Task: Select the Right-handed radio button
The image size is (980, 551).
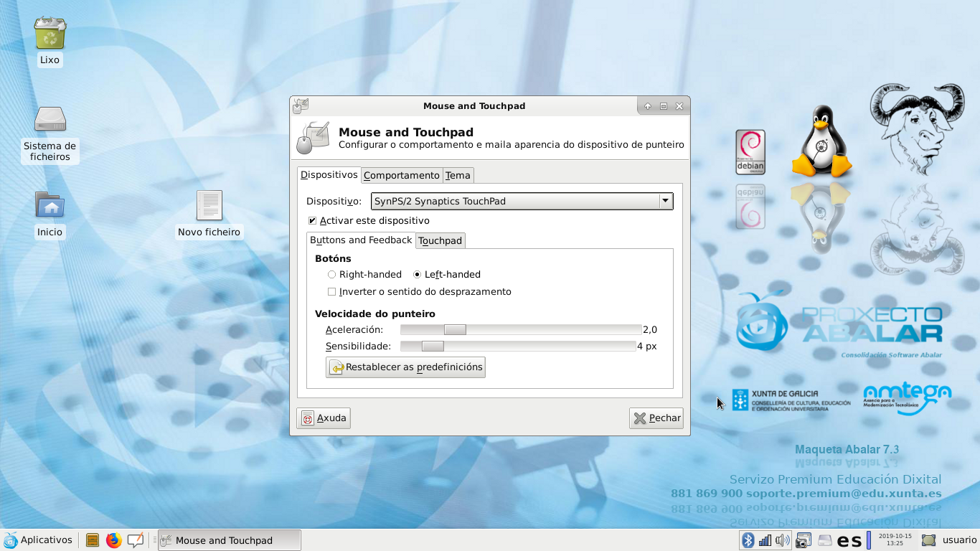Action: point(331,275)
